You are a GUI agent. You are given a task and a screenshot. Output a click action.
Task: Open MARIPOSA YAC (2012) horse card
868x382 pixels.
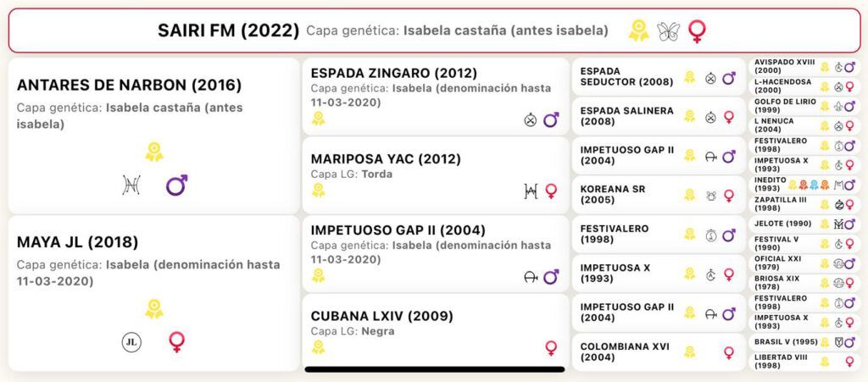click(x=436, y=175)
